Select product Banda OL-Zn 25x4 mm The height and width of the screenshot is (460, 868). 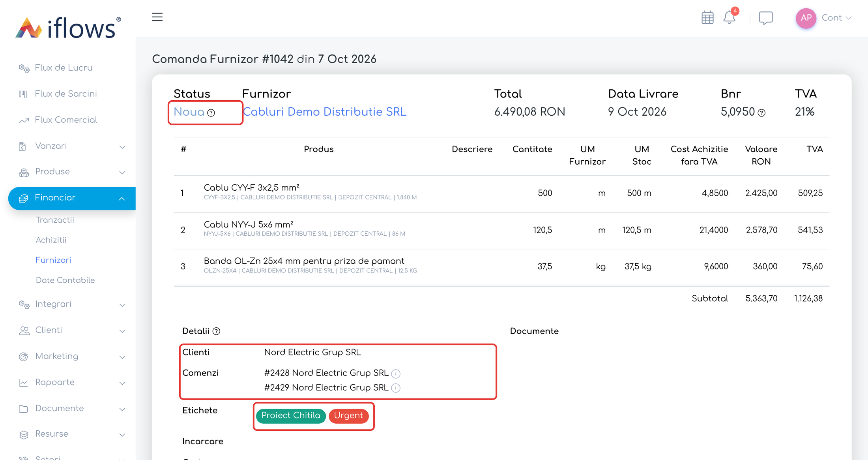[304, 261]
